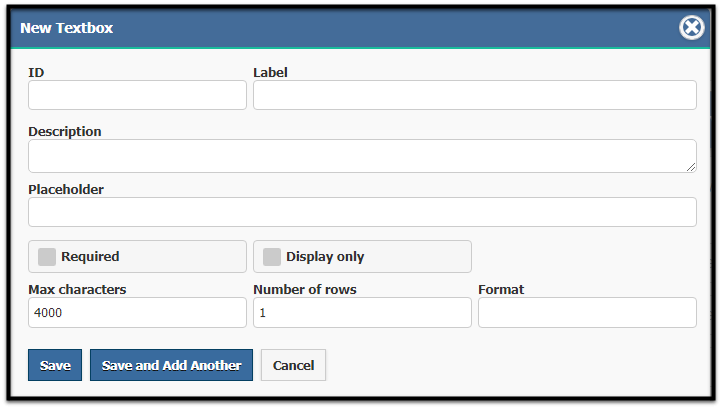
Task: Click the Number of rows label
Action: coord(305,289)
